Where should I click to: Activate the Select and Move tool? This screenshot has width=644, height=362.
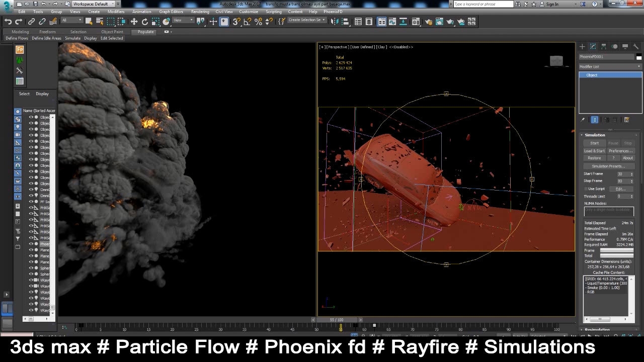click(x=134, y=22)
